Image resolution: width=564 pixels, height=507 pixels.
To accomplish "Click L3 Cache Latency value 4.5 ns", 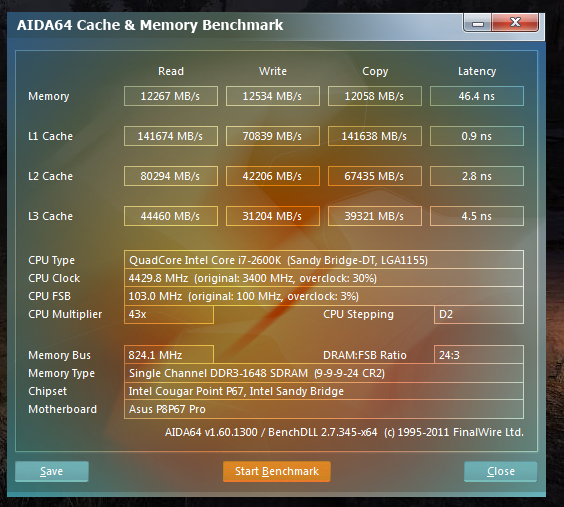I will [477, 216].
